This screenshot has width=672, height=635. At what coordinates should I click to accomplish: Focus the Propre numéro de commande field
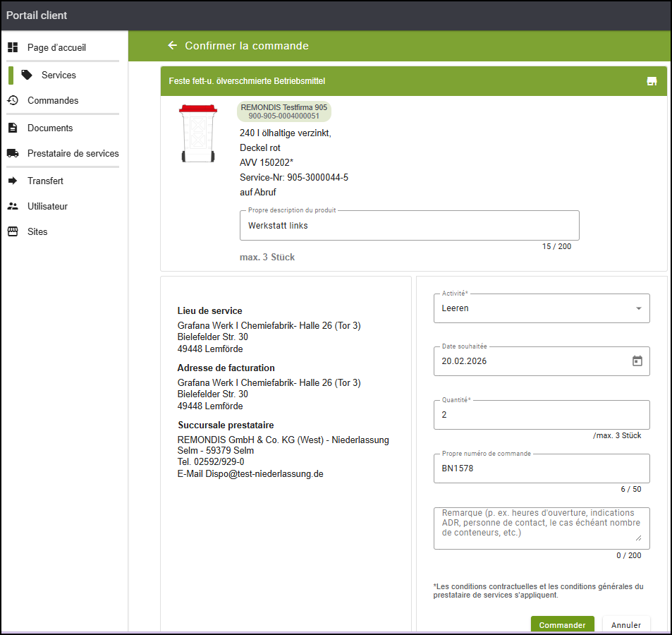tap(541, 468)
